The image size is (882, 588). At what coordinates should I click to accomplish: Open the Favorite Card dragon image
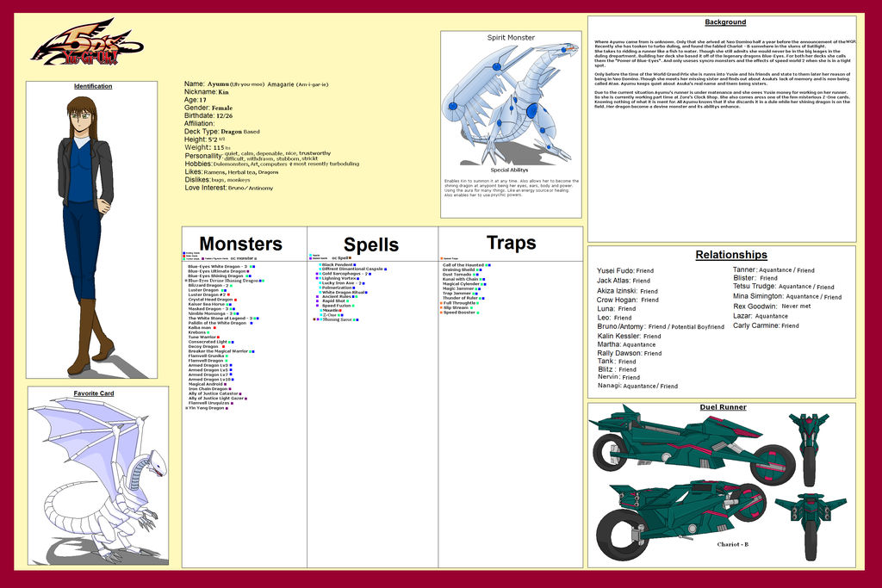[x=98, y=480]
